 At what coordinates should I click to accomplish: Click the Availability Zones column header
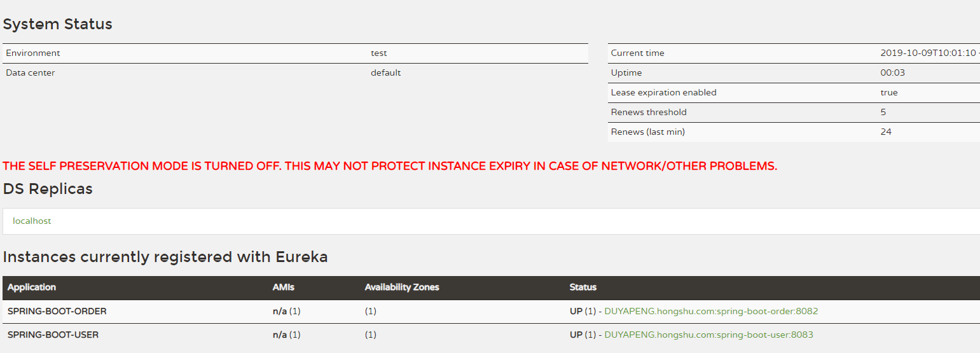coord(402,287)
